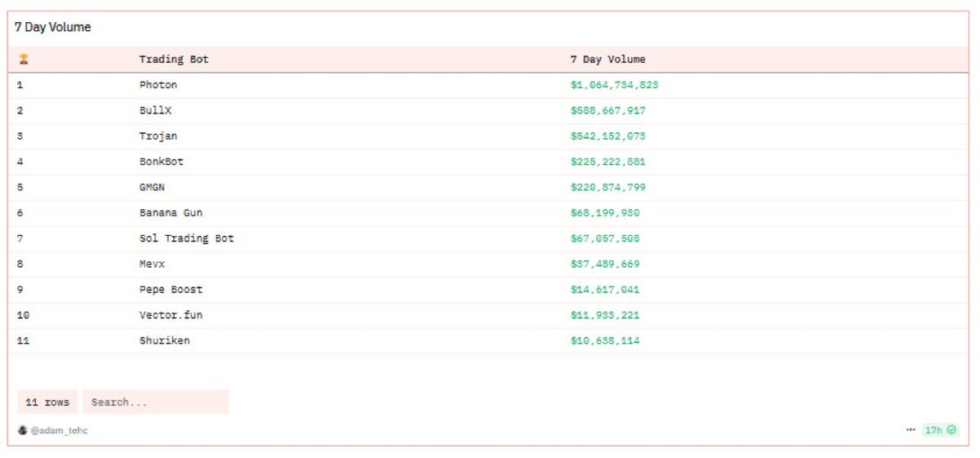This screenshot has width=980, height=458.
Task: Click Shuriken's 7 Day Volume value
Action: (x=605, y=340)
